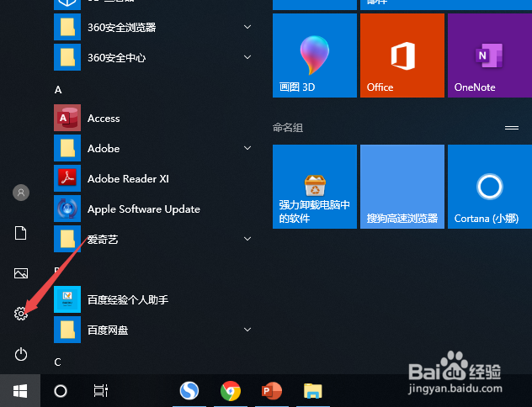532x407 pixels.
Task: Open the Cortana (小娜) tile
Action: (490, 187)
